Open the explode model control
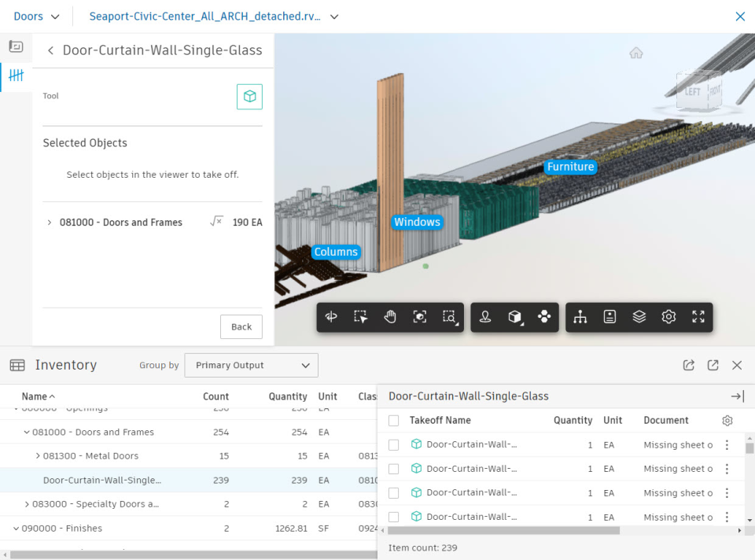 click(x=543, y=316)
